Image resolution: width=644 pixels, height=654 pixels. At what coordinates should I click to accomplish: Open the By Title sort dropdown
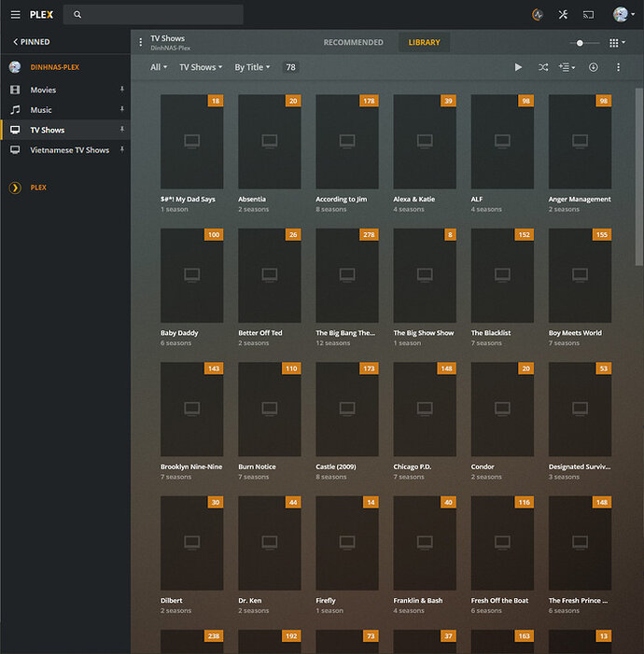click(x=252, y=67)
